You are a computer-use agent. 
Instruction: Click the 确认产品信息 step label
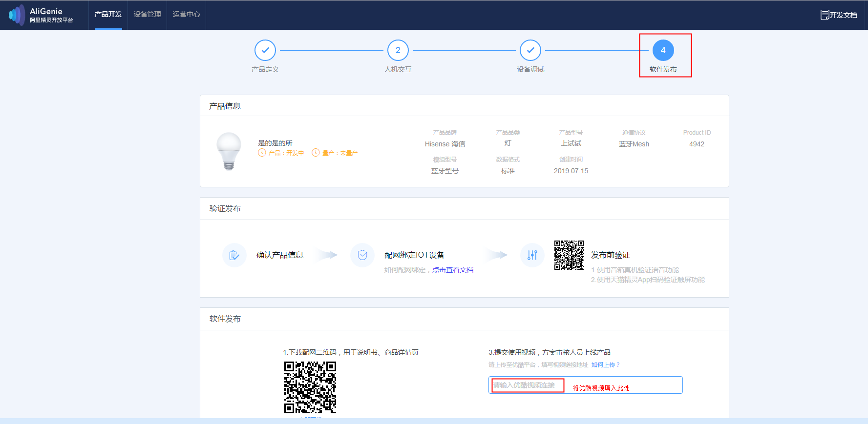coord(280,255)
